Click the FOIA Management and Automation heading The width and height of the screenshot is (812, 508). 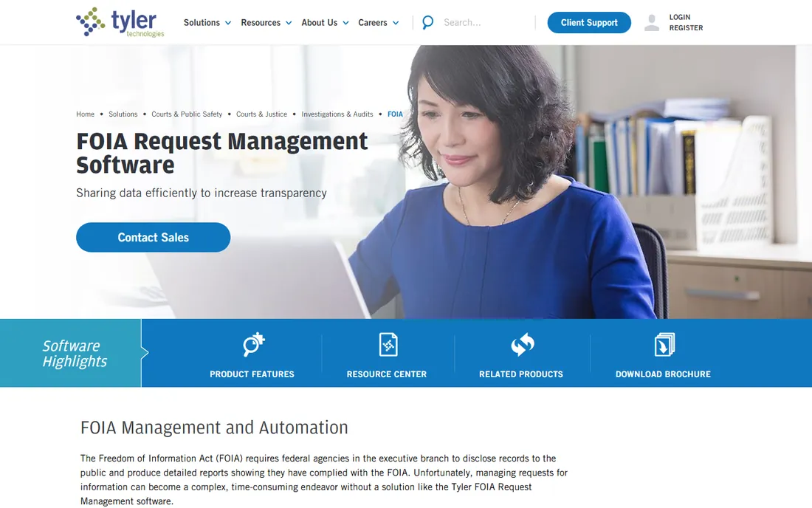pos(214,428)
